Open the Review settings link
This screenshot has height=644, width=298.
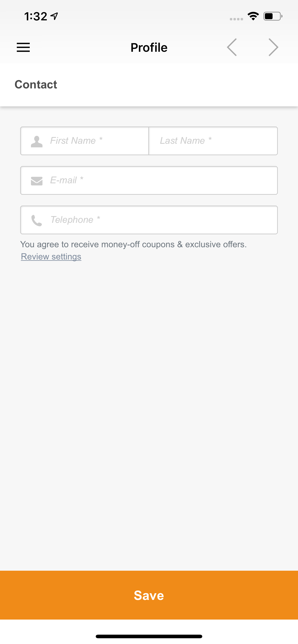tap(51, 257)
